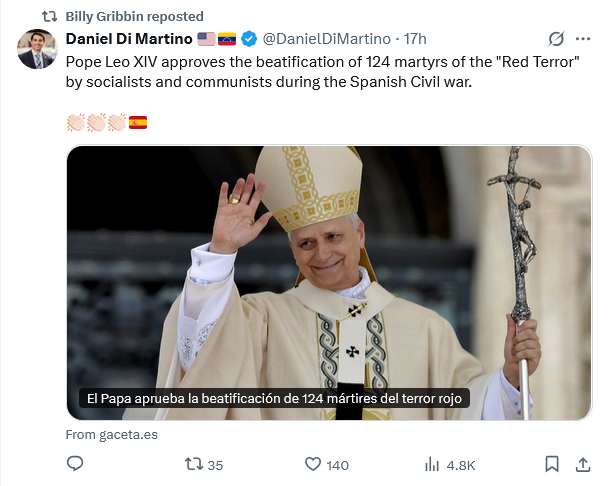This screenshot has width=608, height=486.
Task: Click the small repost icon beside Billy Gribbin
Action: point(49,16)
